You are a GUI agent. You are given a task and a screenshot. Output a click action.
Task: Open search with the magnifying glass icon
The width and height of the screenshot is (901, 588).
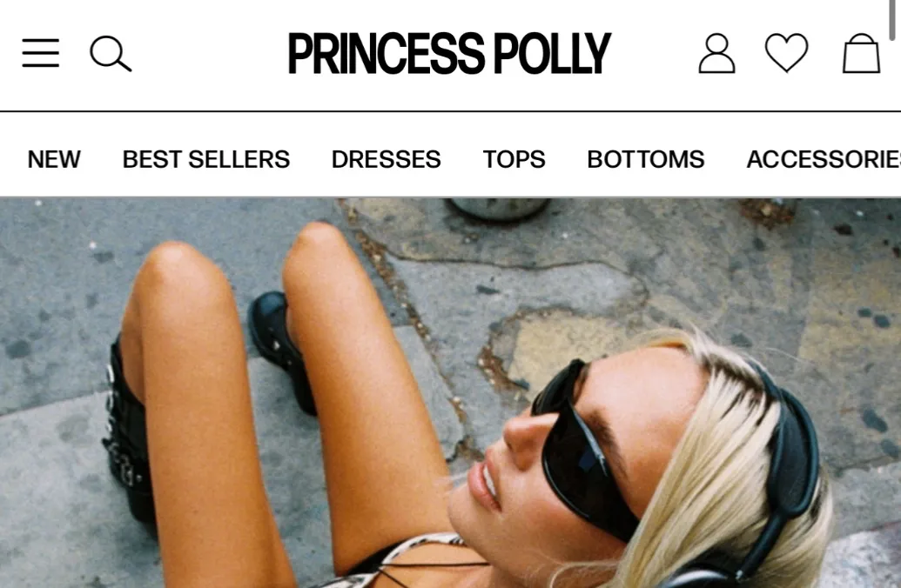[111, 54]
